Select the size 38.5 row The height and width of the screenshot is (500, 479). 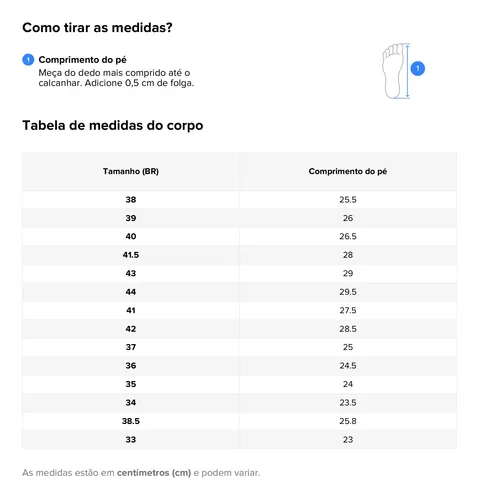tap(239, 421)
